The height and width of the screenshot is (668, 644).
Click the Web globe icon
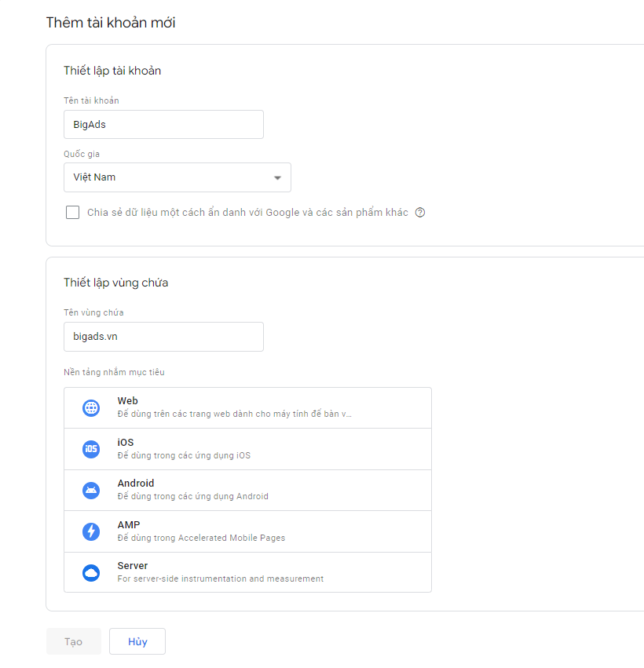tap(91, 408)
